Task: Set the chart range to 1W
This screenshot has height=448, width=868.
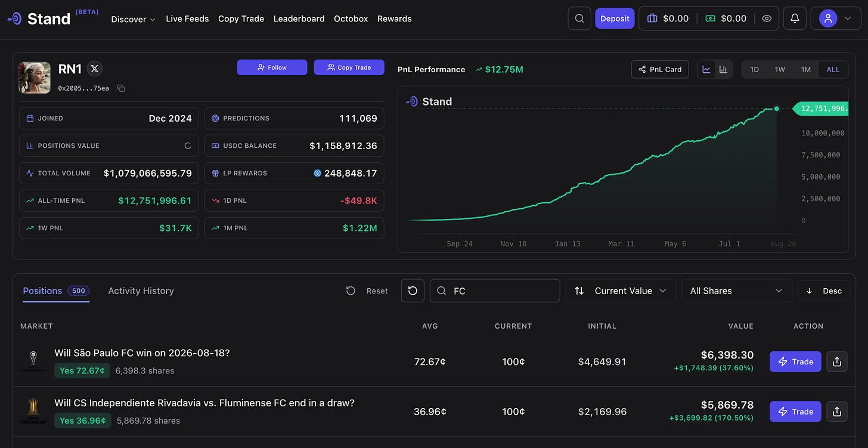Action: pos(780,69)
